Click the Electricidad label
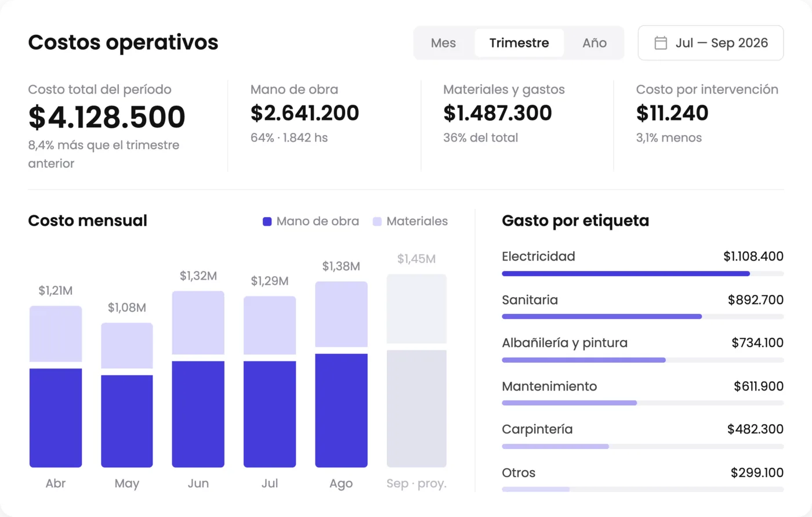 [538, 256]
